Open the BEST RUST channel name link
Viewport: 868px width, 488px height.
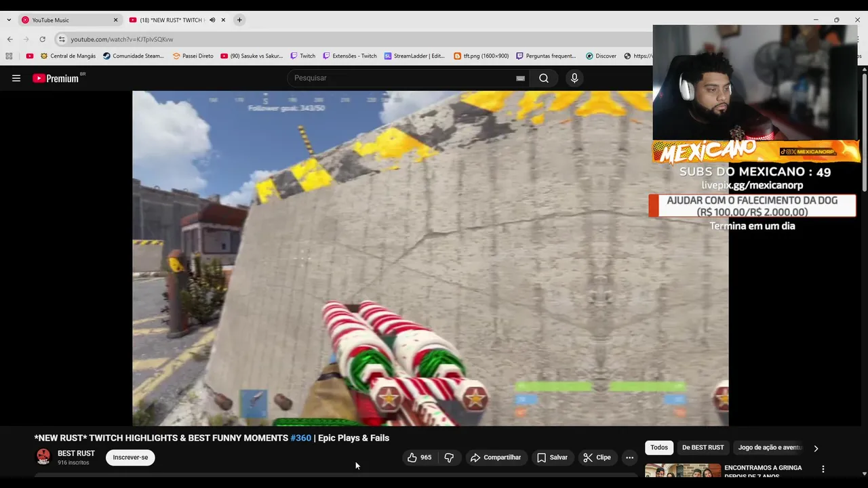(76, 453)
